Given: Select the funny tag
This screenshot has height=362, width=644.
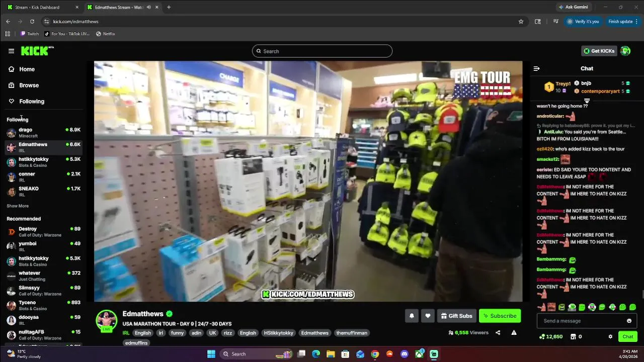Looking at the screenshot, I should tap(177, 333).
